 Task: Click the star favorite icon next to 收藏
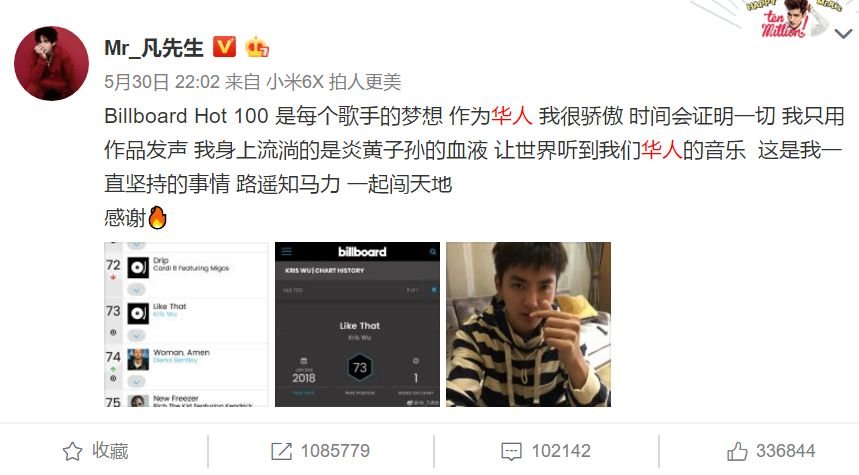tap(72, 451)
